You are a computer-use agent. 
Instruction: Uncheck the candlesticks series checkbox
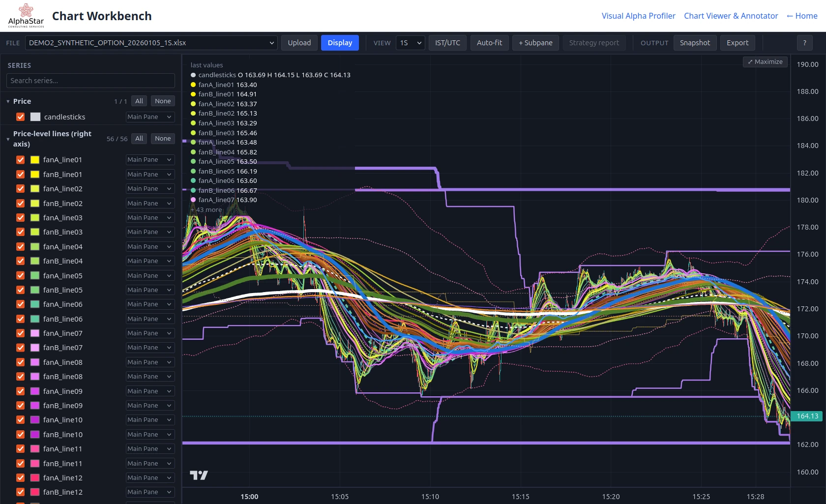(20, 117)
